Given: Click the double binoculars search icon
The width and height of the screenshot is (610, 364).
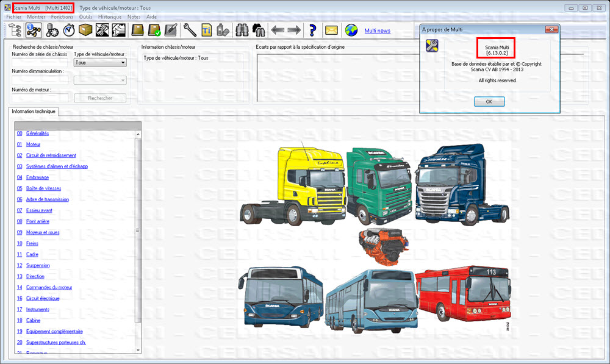Looking at the screenshot, I should 259,30.
